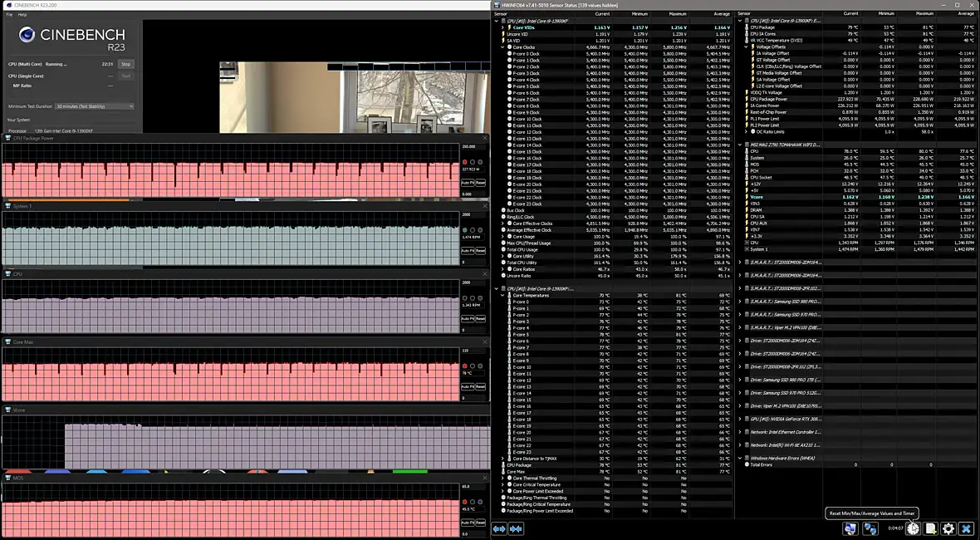Click the networked computers icon in HWiNFO footer
Screen dimensions: 980x540
(x=870, y=528)
